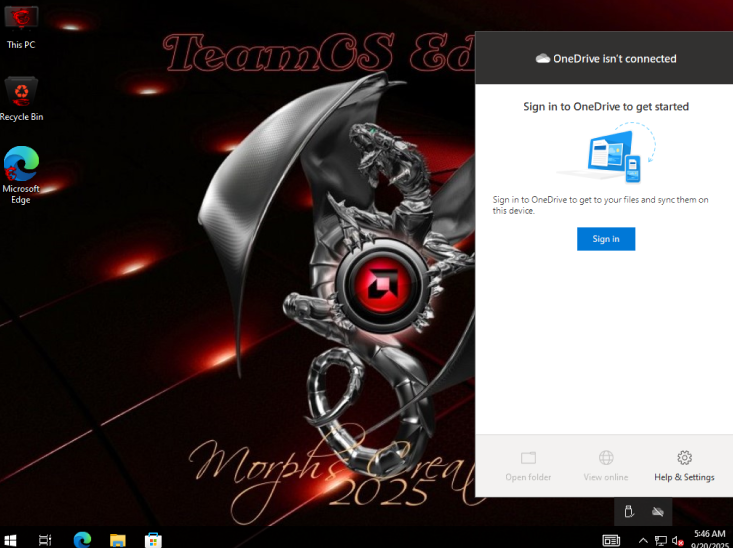
Task: Open File Explorer from the taskbar
Action: [x=118, y=540]
